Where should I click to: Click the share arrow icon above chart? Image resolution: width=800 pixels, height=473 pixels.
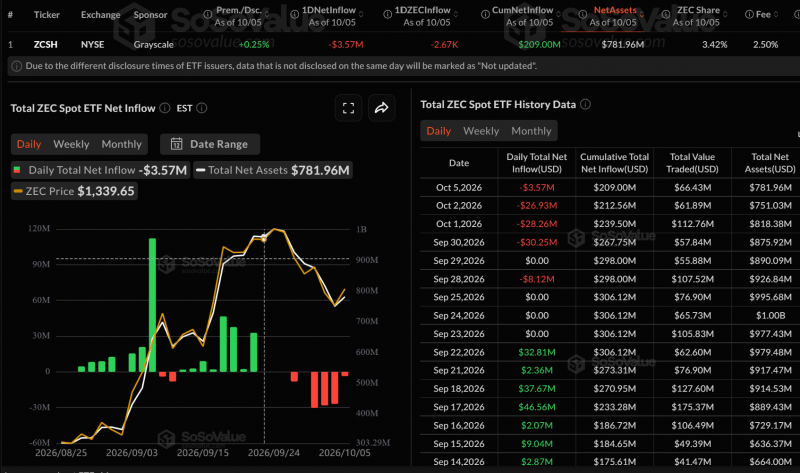382,108
